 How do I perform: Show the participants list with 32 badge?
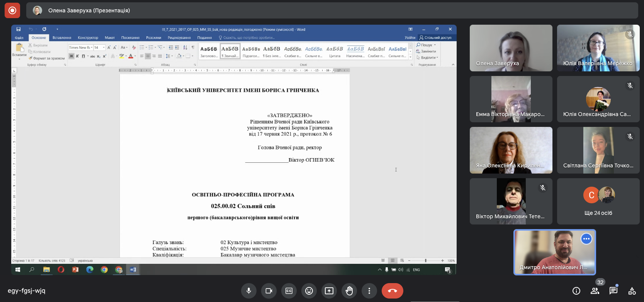point(595,291)
